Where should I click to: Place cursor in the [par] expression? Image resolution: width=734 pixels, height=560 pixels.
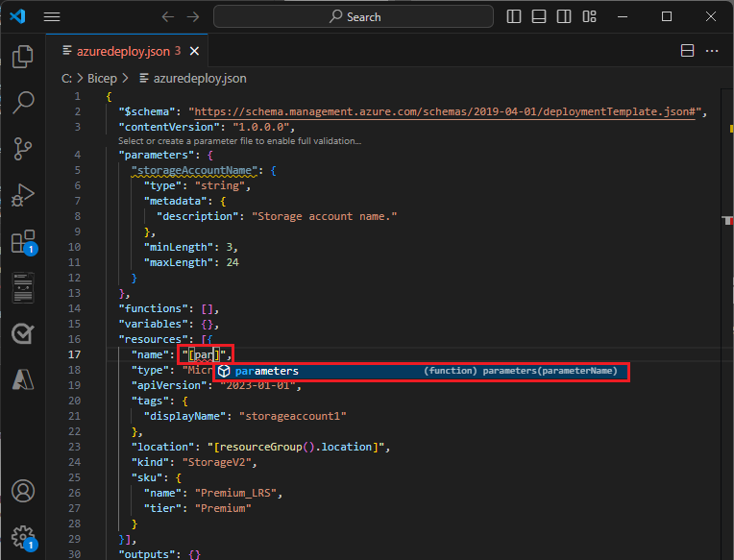tap(204, 354)
